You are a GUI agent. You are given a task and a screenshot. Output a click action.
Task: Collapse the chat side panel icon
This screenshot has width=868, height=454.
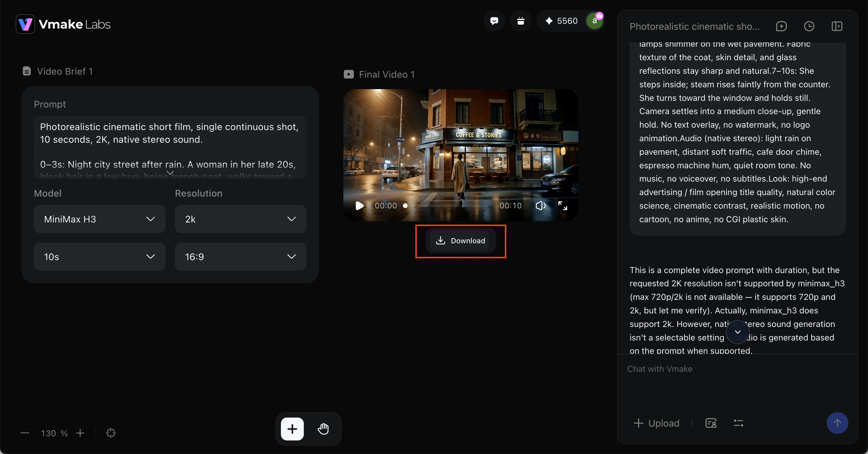click(837, 26)
